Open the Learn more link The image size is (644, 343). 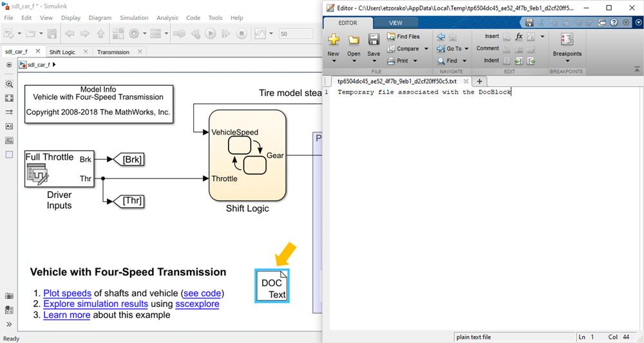[66, 315]
